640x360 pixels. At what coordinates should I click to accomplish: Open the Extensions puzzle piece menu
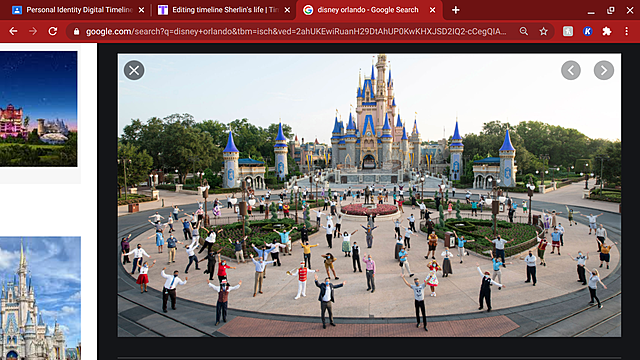(607, 31)
